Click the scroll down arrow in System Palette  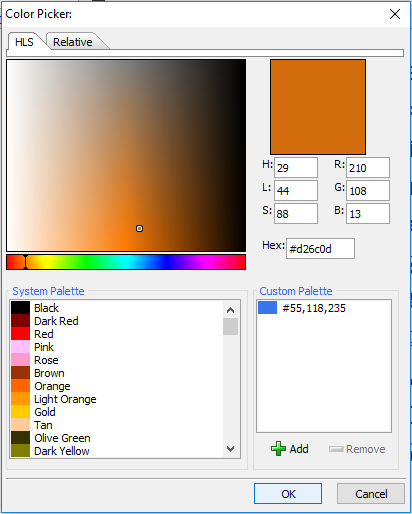[230, 449]
